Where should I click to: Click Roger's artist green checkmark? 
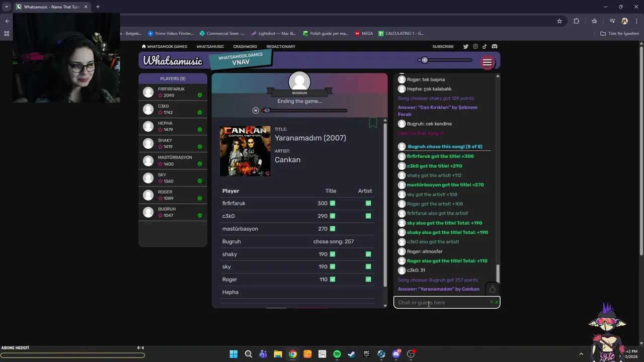coord(368,279)
